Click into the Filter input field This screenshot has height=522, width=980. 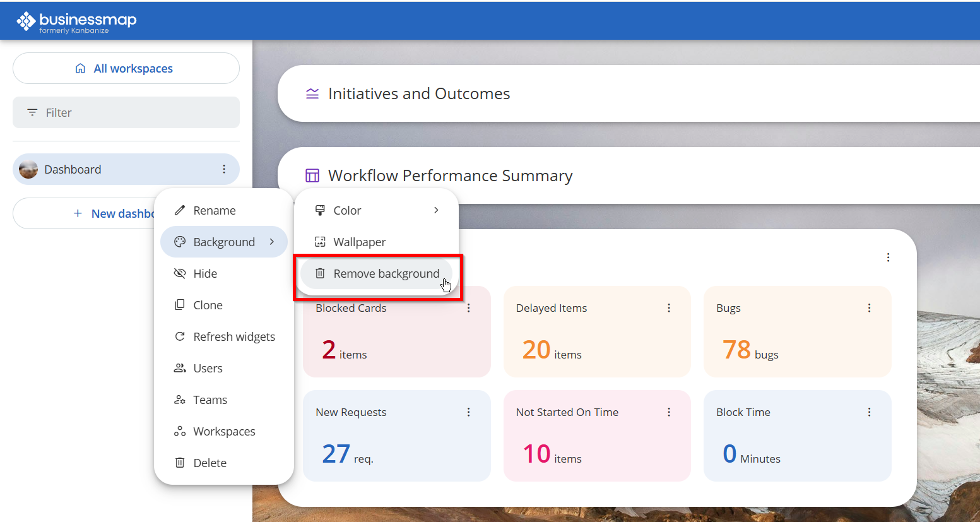click(x=126, y=112)
